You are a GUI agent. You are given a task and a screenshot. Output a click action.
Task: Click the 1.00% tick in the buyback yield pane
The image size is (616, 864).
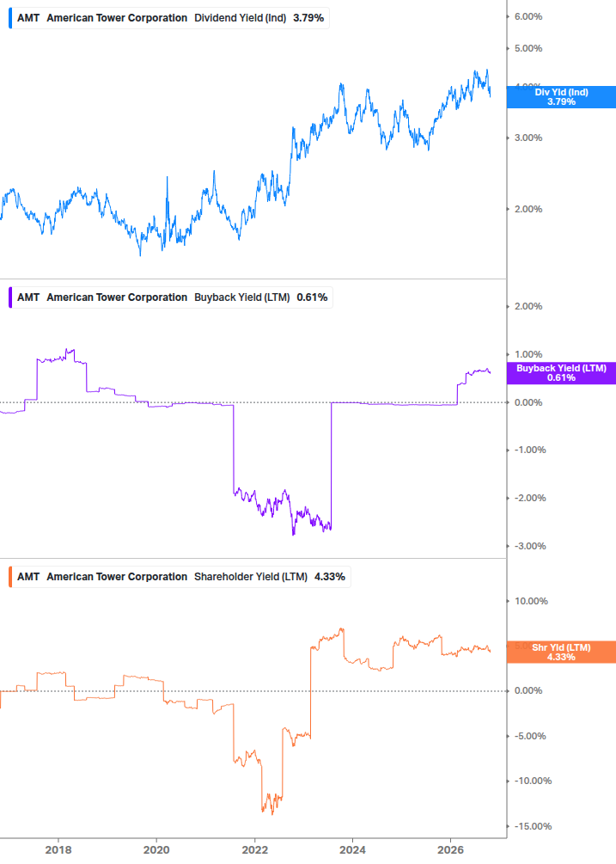coord(528,354)
